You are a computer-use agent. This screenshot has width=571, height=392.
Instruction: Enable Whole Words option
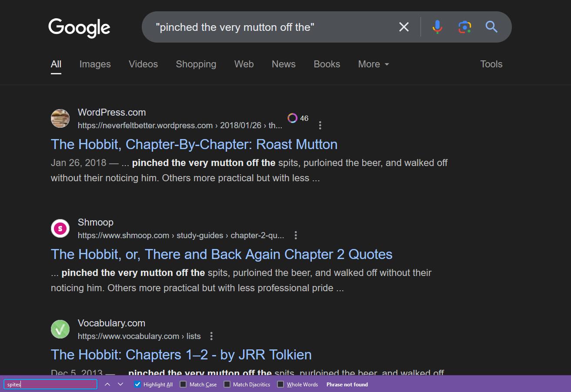point(280,384)
